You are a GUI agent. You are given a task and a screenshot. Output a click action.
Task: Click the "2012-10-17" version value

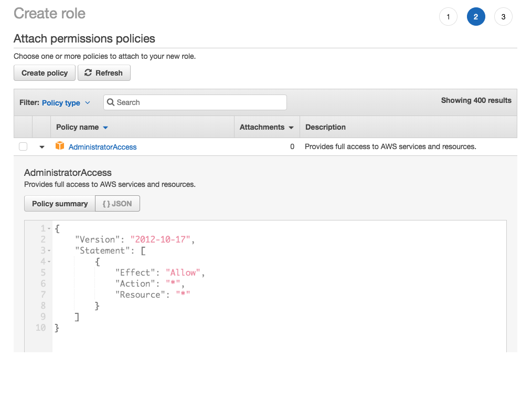(x=161, y=239)
